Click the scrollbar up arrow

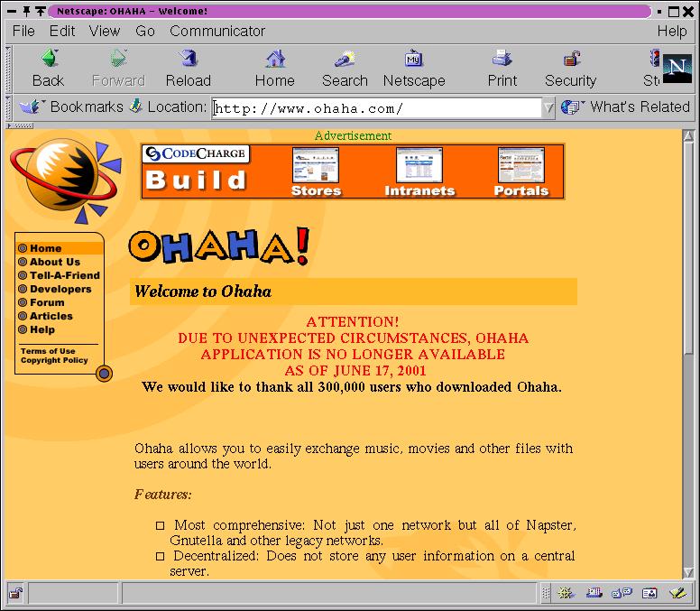(x=688, y=135)
